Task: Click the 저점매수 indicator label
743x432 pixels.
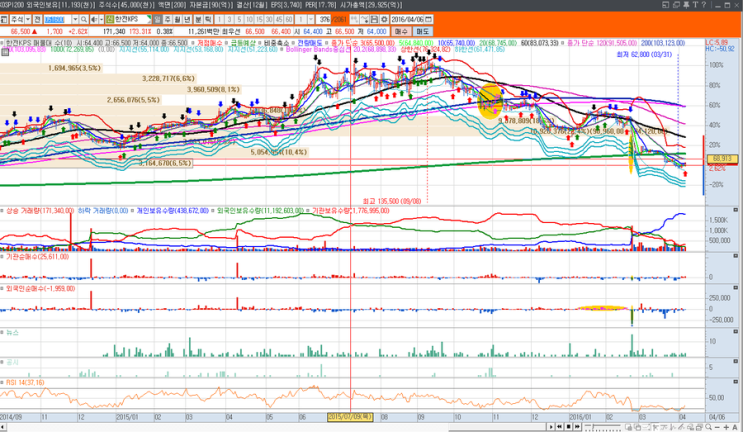Action: pyautogui.click(x=209, y=43)
